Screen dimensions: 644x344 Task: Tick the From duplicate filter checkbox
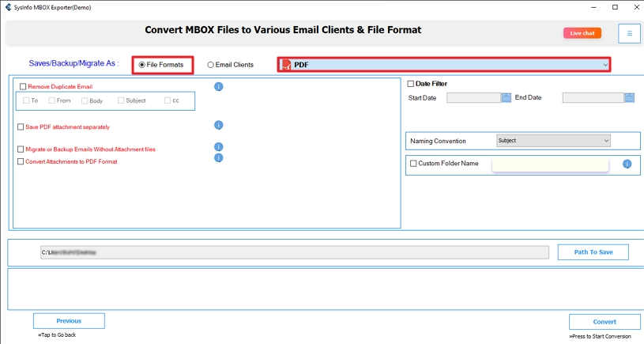[51, 100]
